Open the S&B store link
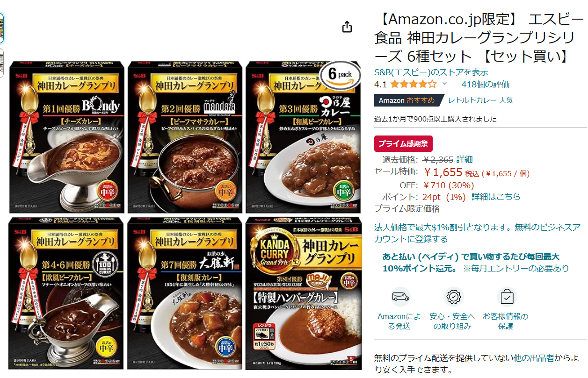 point(431,72)
